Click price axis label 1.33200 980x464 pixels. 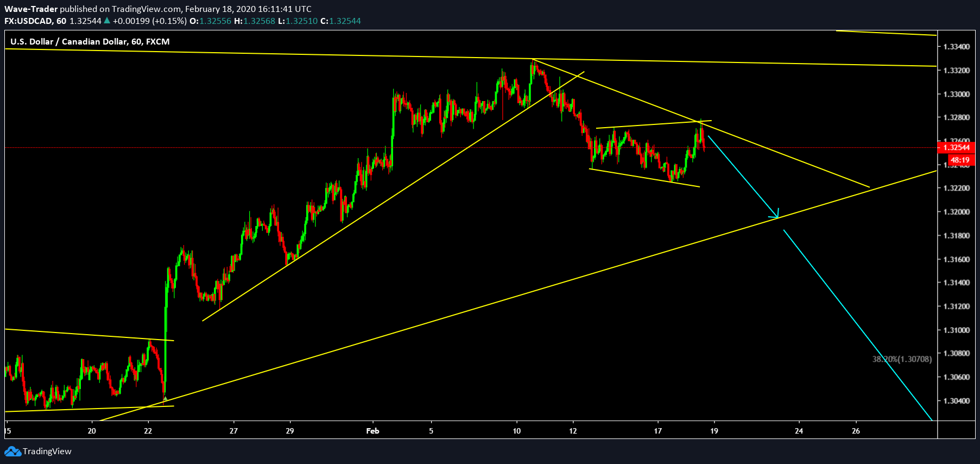pyautogui.click(x=957, y=71)
